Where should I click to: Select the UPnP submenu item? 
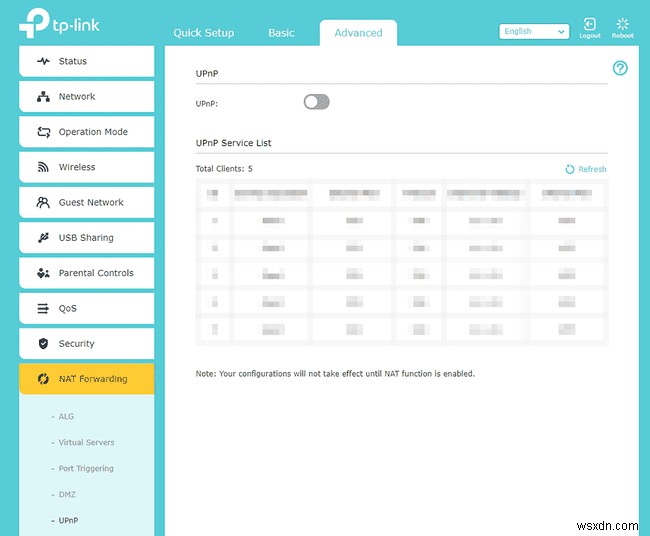[68, 521]
